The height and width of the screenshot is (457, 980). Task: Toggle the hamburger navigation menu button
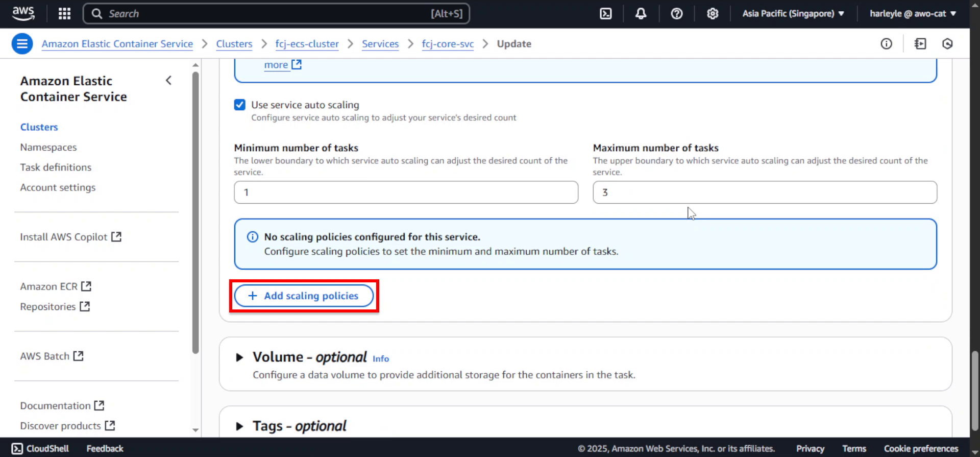[22, 44]
